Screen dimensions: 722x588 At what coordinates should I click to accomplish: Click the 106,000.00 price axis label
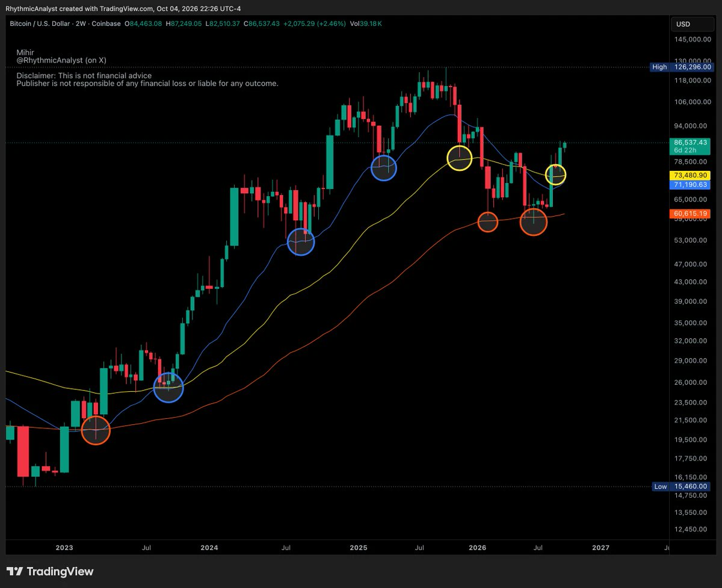coord(692,102)
